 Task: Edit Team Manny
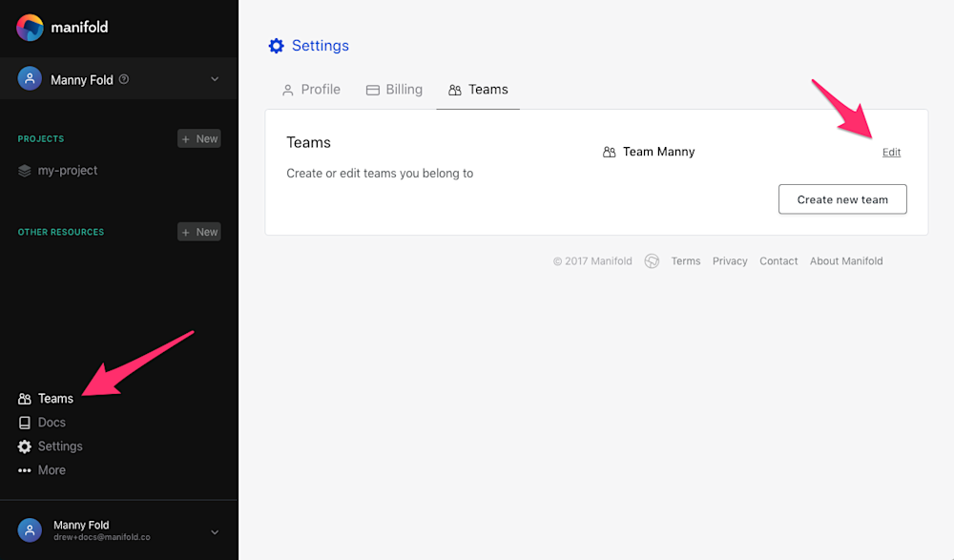pyautogui.click(x=891, y=153)
